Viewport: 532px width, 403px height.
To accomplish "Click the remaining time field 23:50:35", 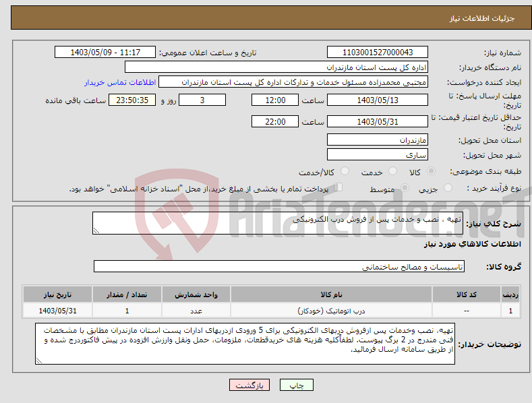I will tap(132, 100).
